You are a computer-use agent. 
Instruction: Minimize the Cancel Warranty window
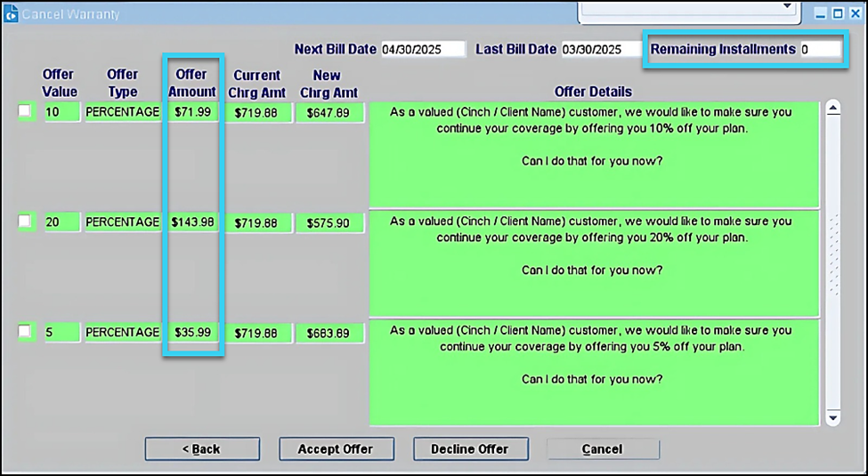click(822, 14)
